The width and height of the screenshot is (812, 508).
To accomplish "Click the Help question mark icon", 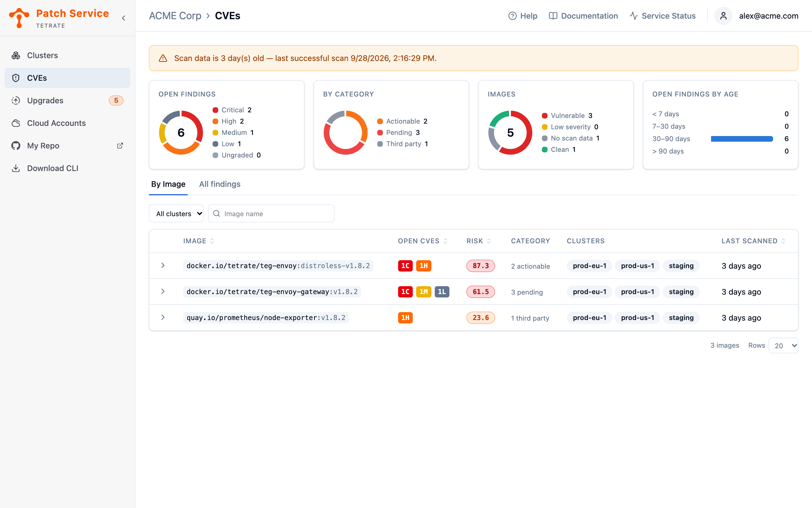I will [512, 16].
